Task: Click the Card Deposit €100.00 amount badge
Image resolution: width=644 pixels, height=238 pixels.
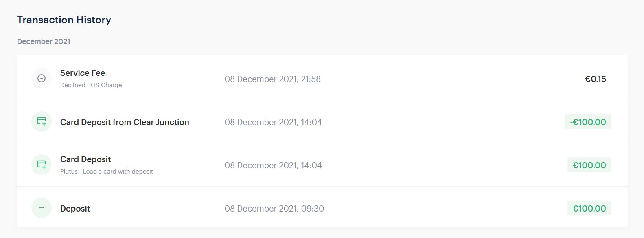Action: click(589, 165)
